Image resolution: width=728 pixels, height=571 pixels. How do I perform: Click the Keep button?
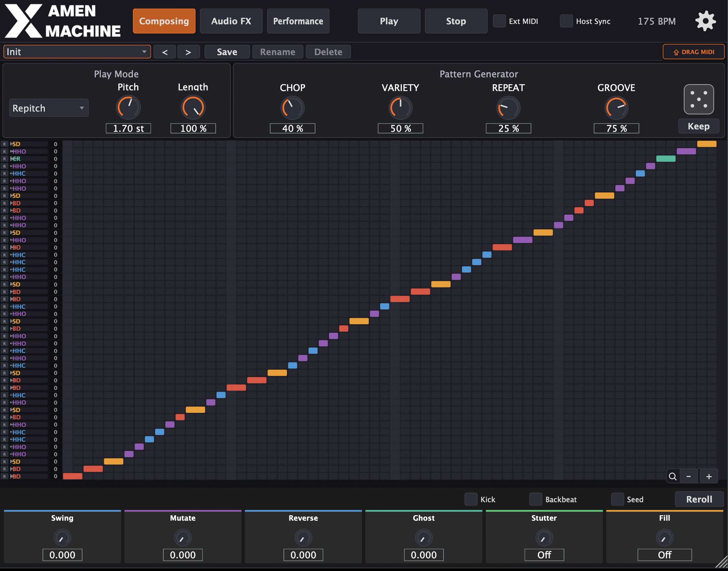pos(699,126)
